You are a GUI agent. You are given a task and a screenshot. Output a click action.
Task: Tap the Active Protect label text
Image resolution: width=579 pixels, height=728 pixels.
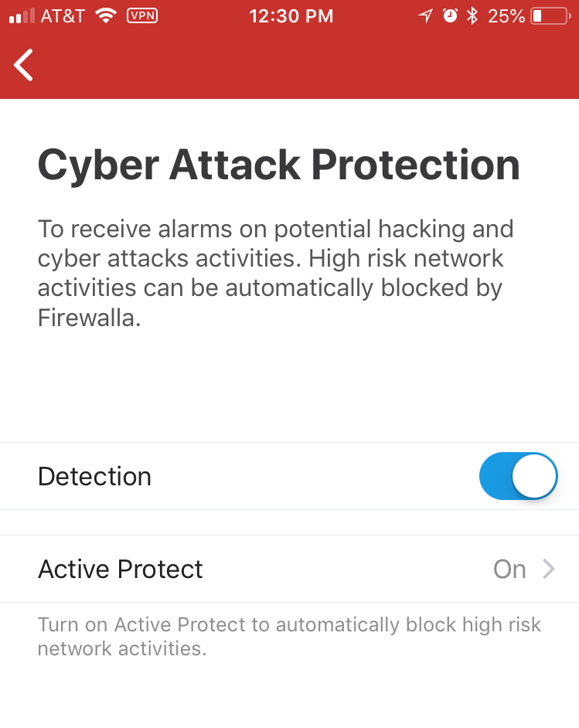coord(121,570)
